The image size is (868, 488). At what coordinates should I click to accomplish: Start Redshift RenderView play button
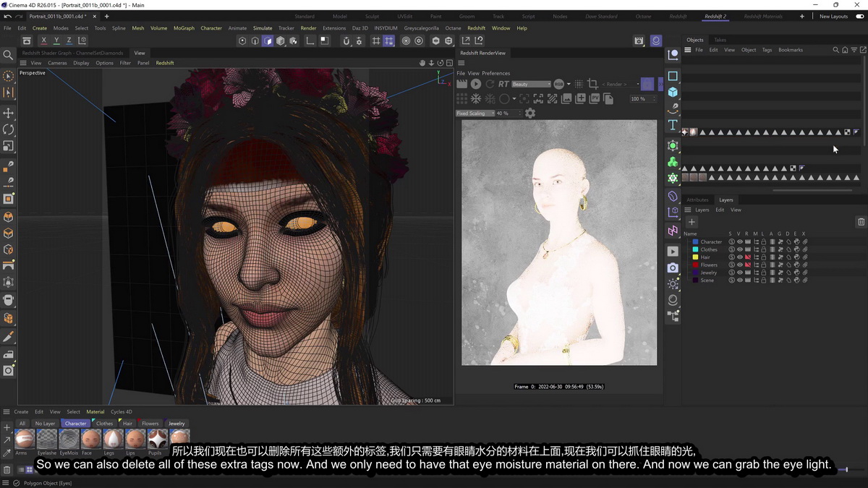(475, 84)
